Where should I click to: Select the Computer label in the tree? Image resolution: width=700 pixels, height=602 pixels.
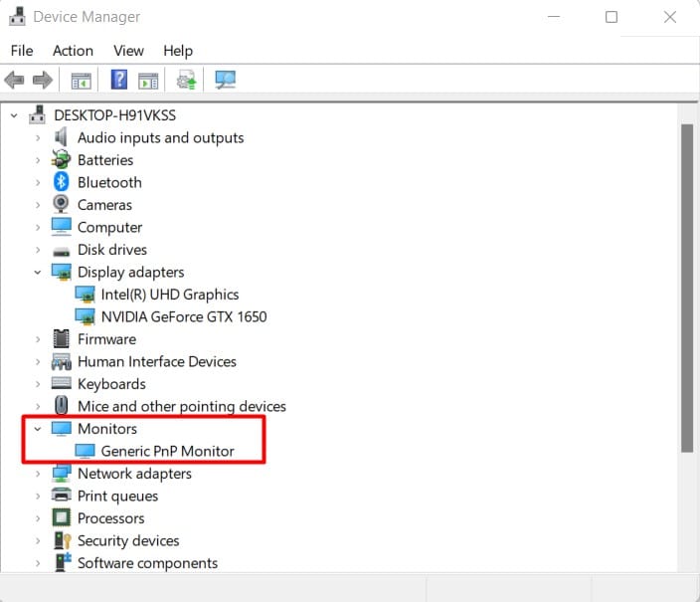coord(109,228)
